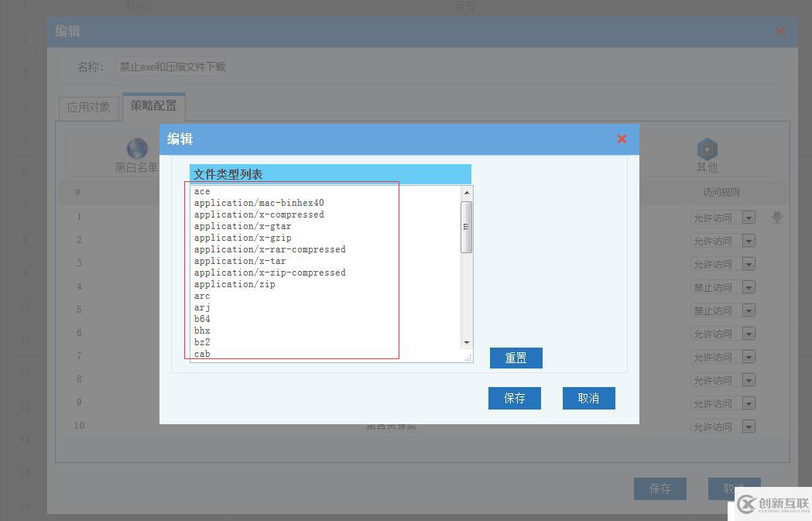812x521 pixels.
Task: Click 取消 in the file type dialog
Action: pos(588,398)
